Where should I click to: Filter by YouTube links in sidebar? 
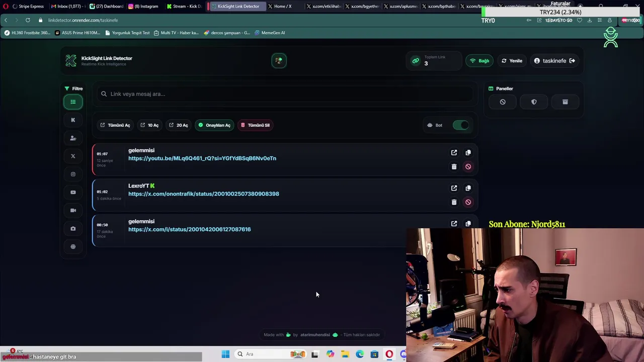(73, 193)
